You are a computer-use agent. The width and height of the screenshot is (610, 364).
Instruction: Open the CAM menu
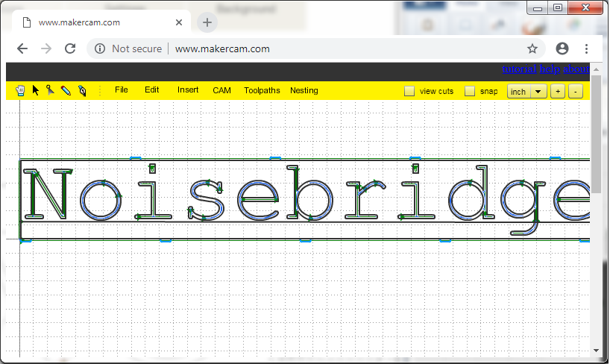(221, 90)
